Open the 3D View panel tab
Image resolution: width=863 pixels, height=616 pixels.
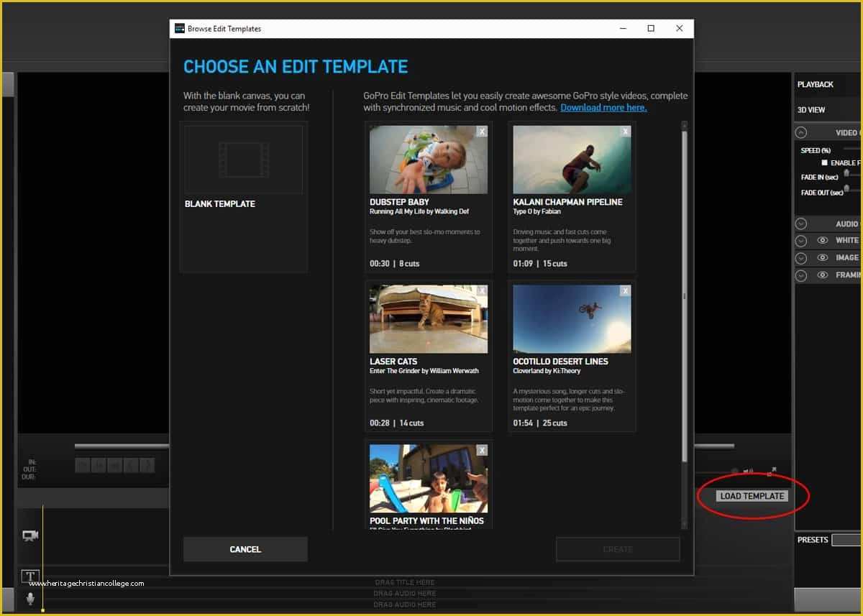click(x=811, y=110)
